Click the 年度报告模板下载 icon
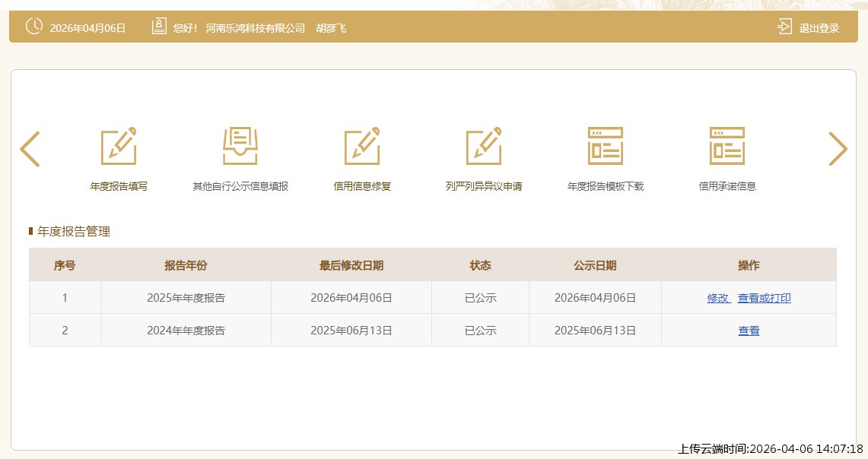 coord(606,147)
